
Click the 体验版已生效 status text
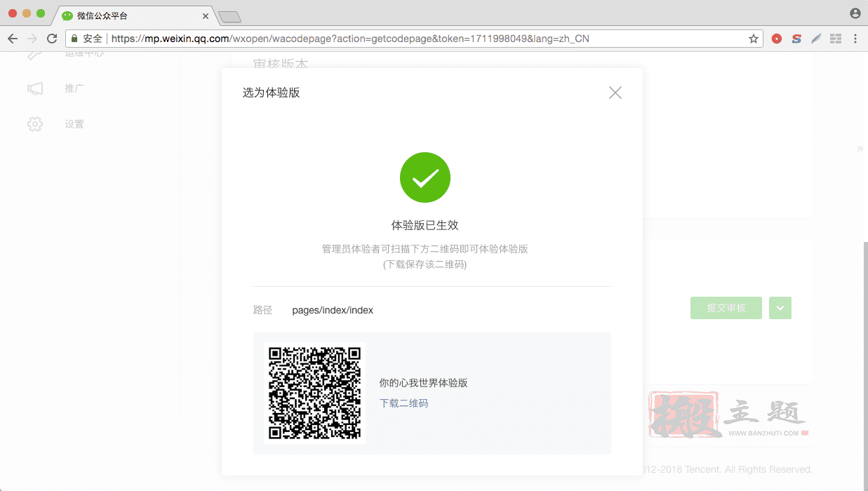point(425,225)
